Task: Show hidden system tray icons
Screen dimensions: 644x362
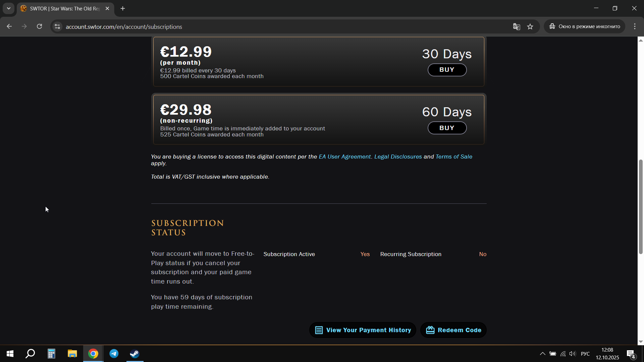Action: tap(542, 354)
